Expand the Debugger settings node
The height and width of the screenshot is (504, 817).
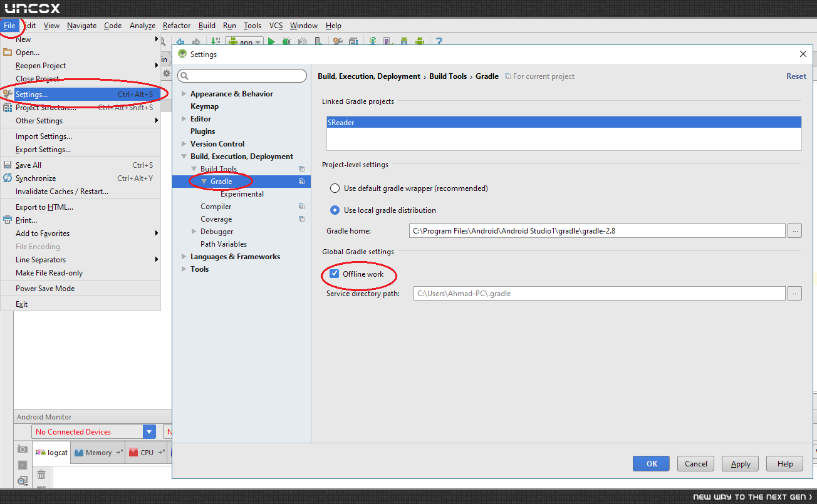pos(194,232)
